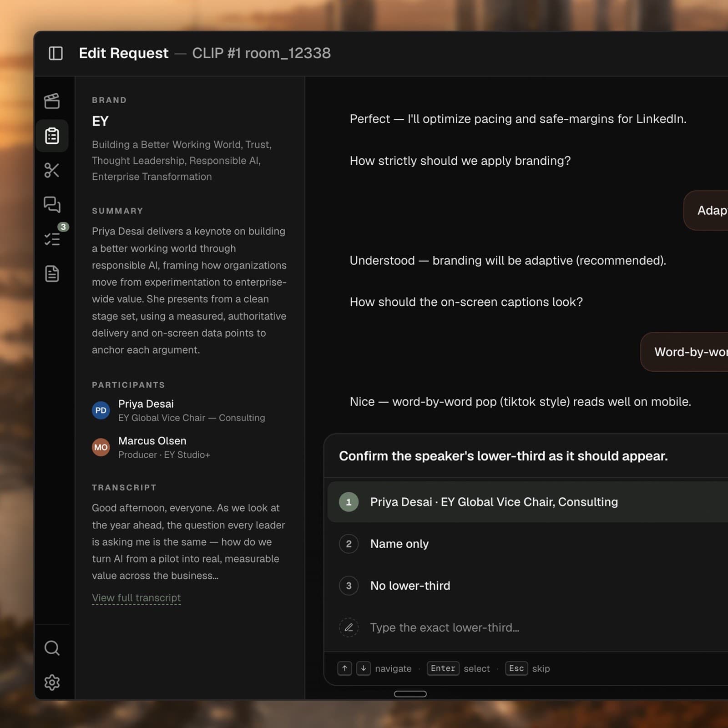This screenshot has height=728, width=728.
Task: Click the TRANSCRIPT section heading
Action: point(124,487)
